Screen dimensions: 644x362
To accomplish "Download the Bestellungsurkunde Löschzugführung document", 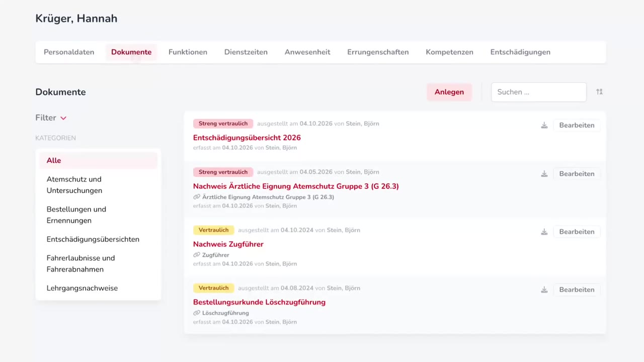I will coord(544,290).
